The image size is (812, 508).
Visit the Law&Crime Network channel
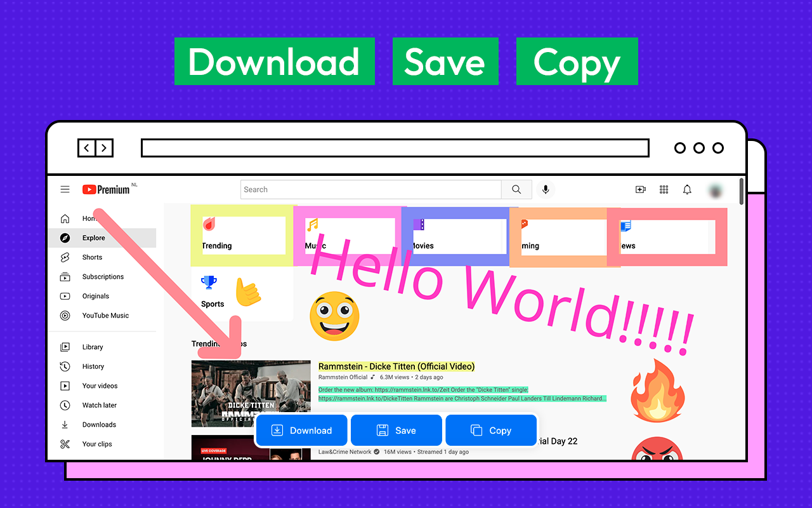tap(345, 452)
